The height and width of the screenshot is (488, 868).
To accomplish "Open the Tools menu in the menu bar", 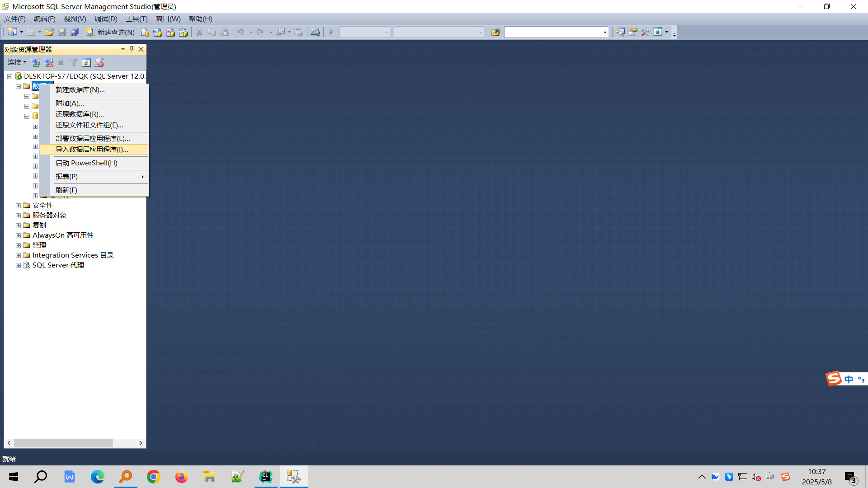I will pyautogui.click(x=137, y=19).
